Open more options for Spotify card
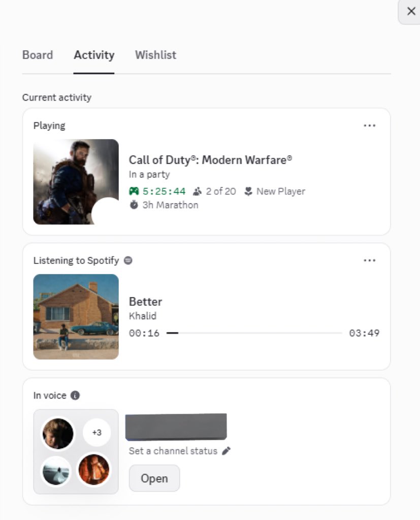The width and height of the screenshot is (420, 520). [x=369, y=261]
